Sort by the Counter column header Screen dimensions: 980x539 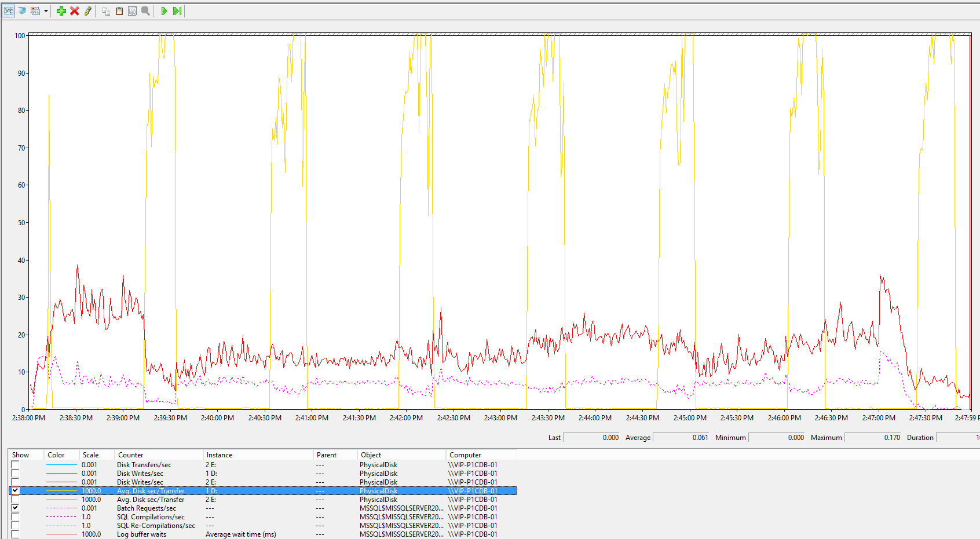[159, 455]
